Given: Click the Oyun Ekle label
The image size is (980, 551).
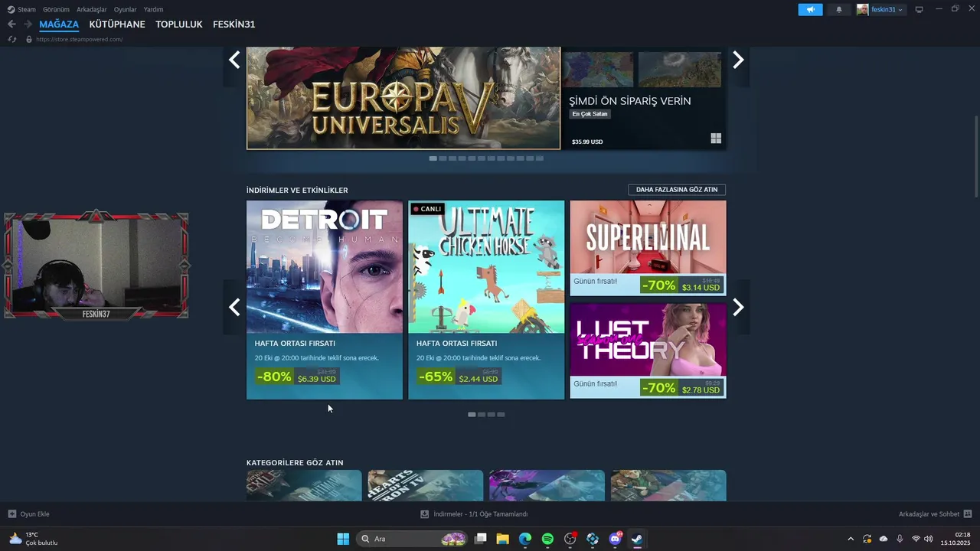Looking at the screenshot, I should tap(35, 514).
